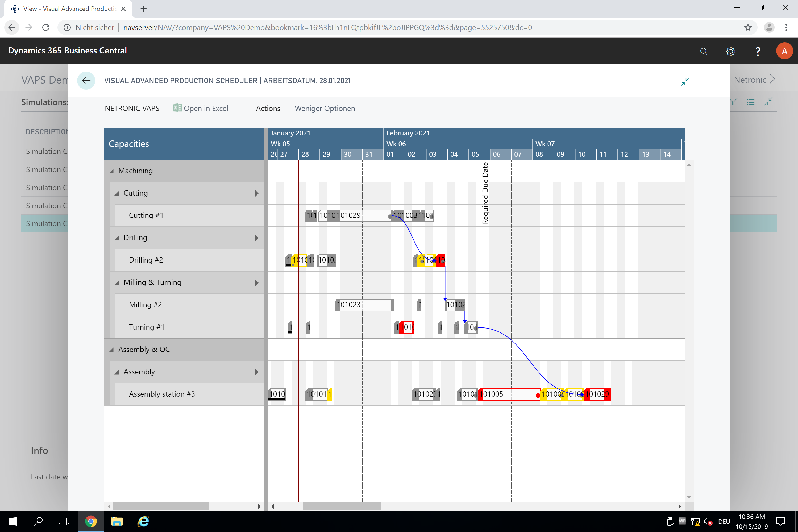This screenshot has height=532, width=798.
Task: Bookmark this page with the star icon
Action: click(x=748, y=27)
